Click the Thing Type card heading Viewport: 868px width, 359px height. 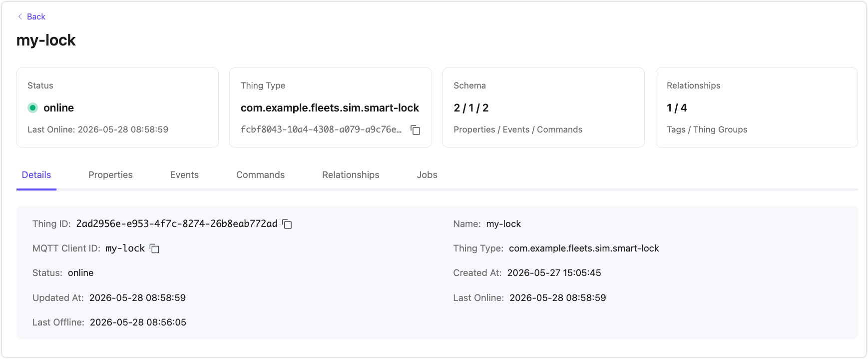coord(263,85)
